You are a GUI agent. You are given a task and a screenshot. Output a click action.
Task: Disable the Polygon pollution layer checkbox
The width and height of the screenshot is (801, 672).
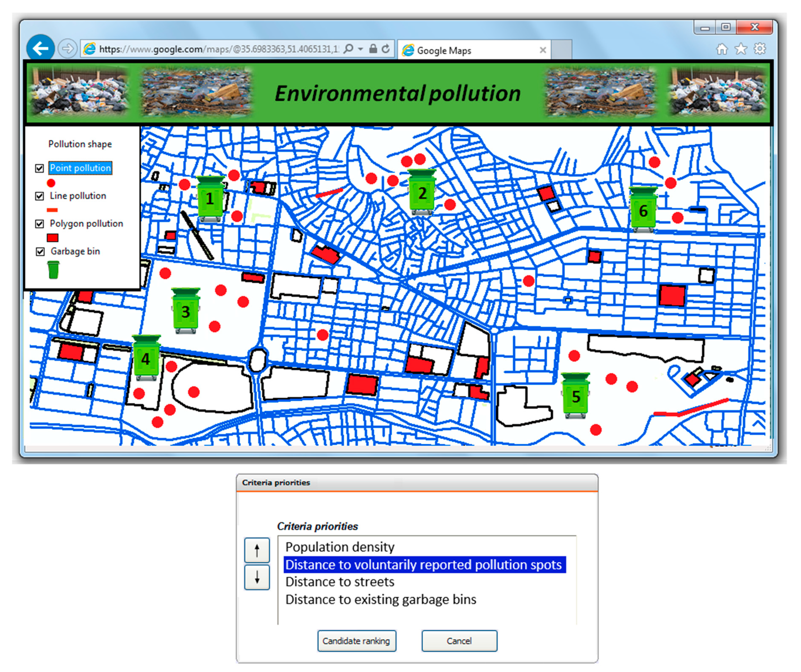click(x=39, y=224)
